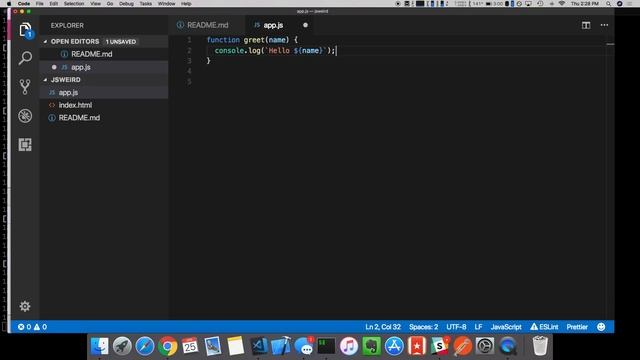Open app.js in the JSWEIRD folder
Viewport: 640px width, 360px height.
pyautogui.click(x=68, y=93)
